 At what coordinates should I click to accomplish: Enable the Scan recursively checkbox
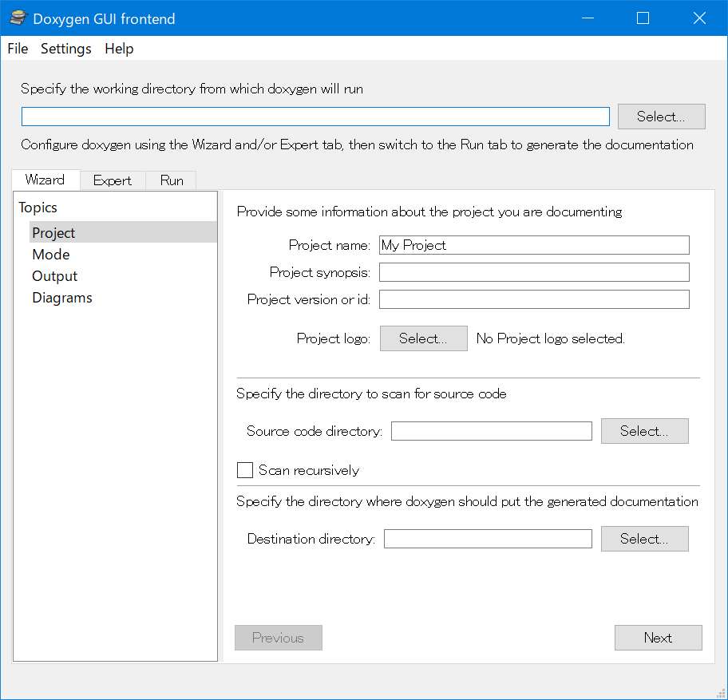[245, 470]
